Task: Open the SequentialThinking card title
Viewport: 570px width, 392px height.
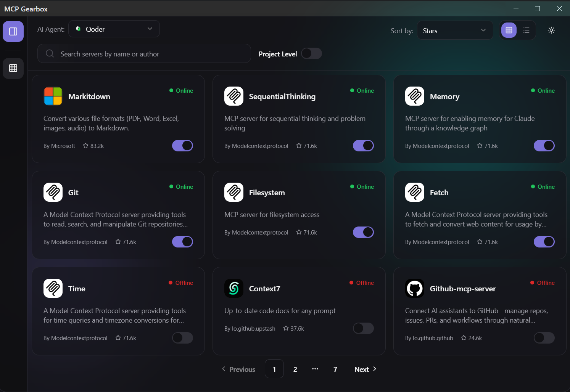Action: click(282, 96)
